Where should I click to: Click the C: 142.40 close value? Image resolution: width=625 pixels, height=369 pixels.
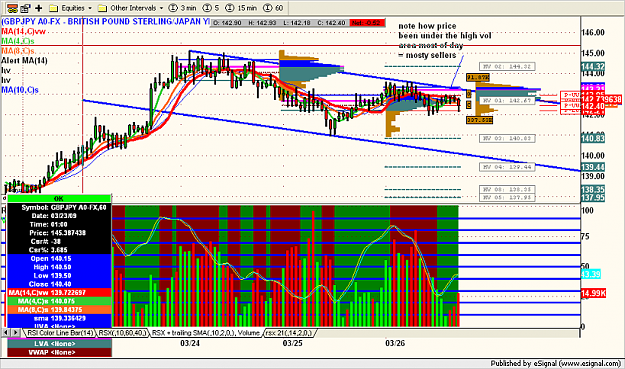click(x=331, y=23)
